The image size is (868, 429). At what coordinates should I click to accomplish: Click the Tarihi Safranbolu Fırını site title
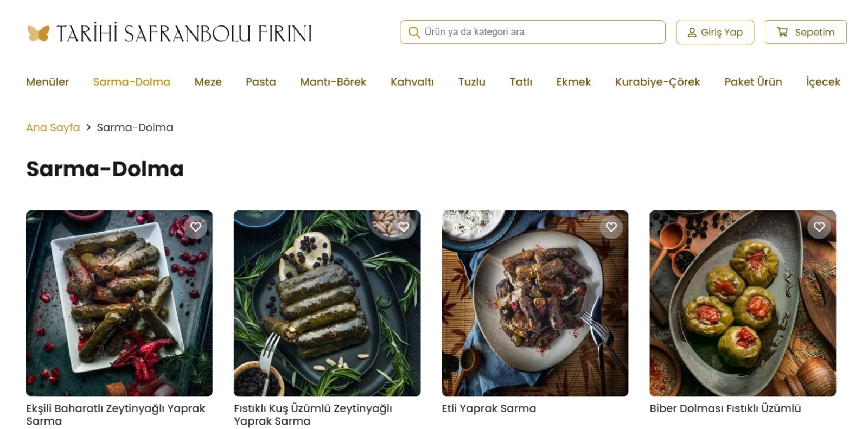184,34
